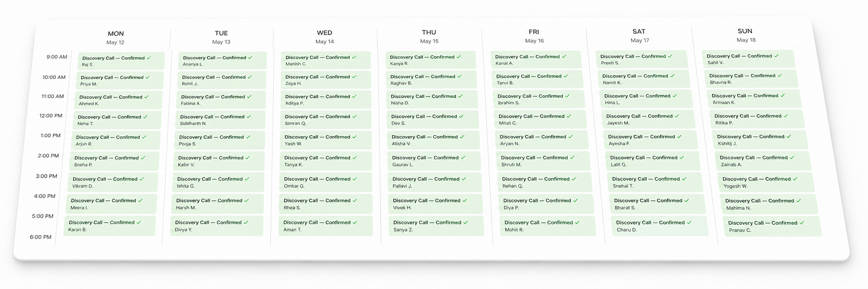Open Priya M. Discovery Call event

click(119, 81)
